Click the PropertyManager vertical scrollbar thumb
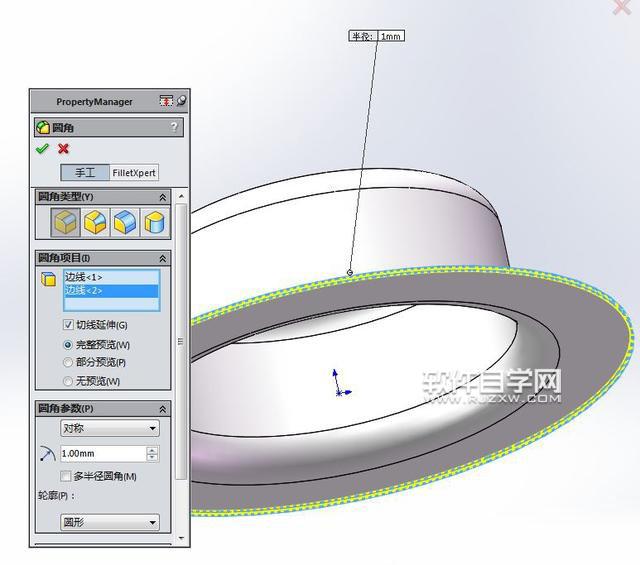 [181, 341]
